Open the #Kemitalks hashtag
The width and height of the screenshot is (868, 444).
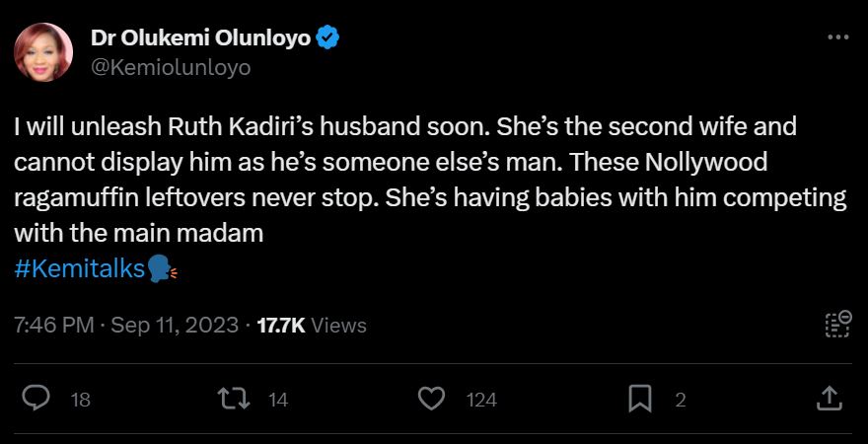click(80, 267)
